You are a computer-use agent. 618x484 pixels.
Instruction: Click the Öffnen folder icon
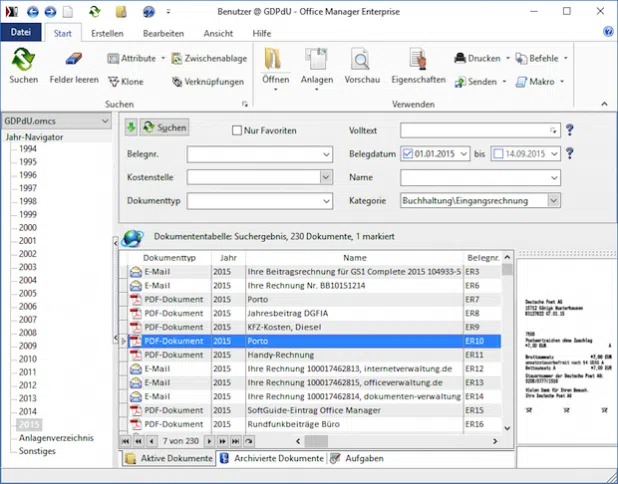click(x=273, y=59)
